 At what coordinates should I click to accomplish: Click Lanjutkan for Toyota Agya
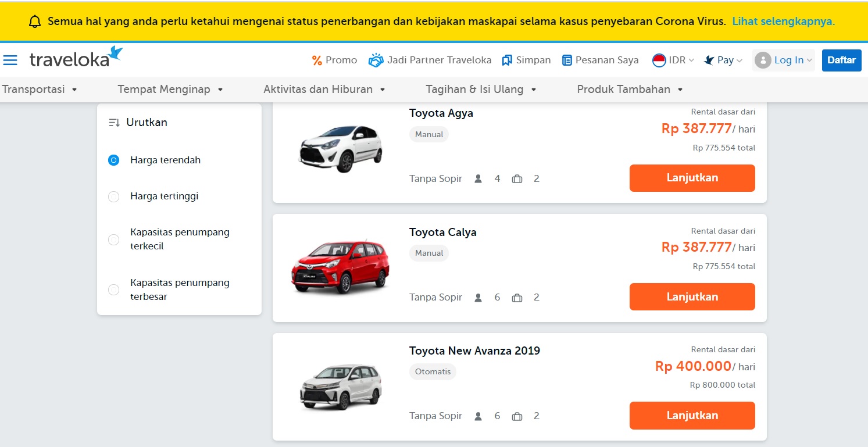click(692, 178)
